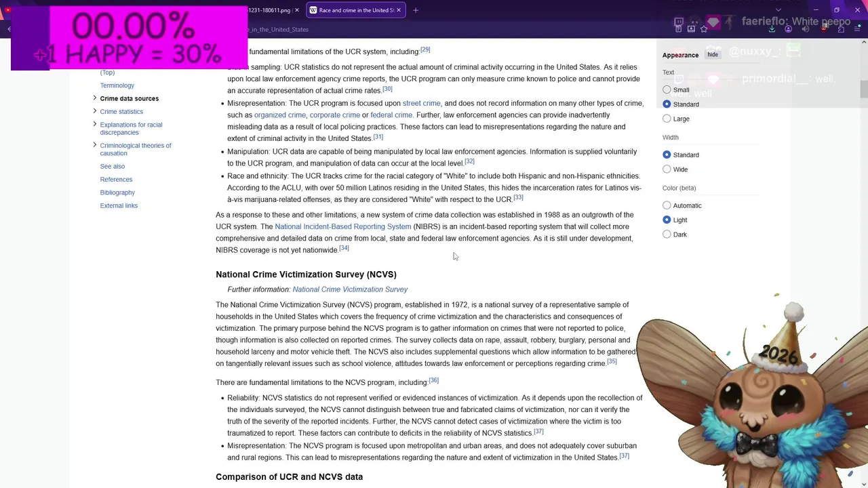Image resolution: width=868 pixels, height=488 pixels.
Task: Hide the Appearance panel
Action: pyautogui.click(x=713, y=55)
